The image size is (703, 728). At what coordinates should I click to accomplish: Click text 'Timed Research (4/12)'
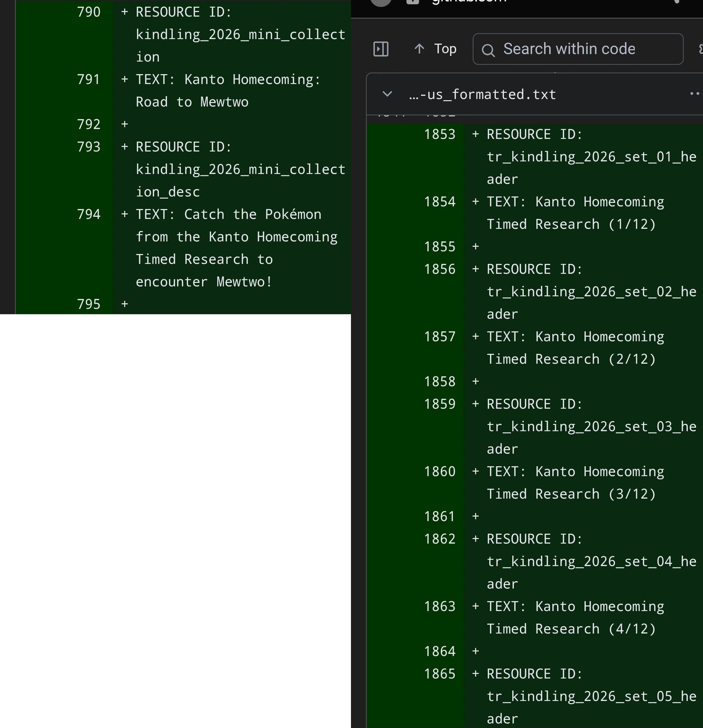(571, 629)
